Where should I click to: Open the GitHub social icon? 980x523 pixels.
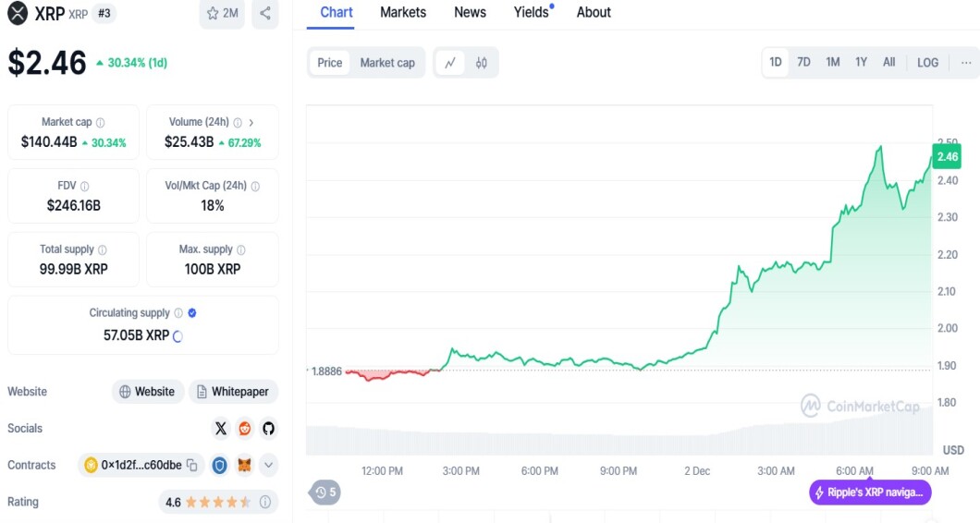(268, 429)
